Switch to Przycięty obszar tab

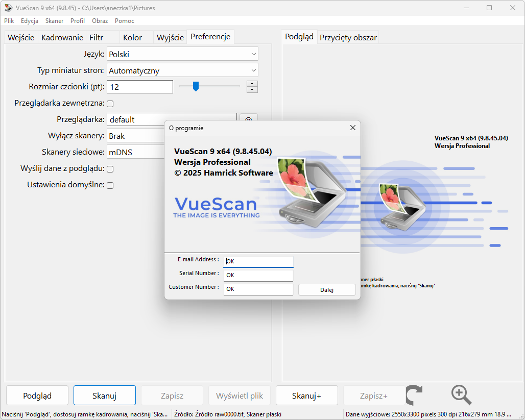point(348,37)
